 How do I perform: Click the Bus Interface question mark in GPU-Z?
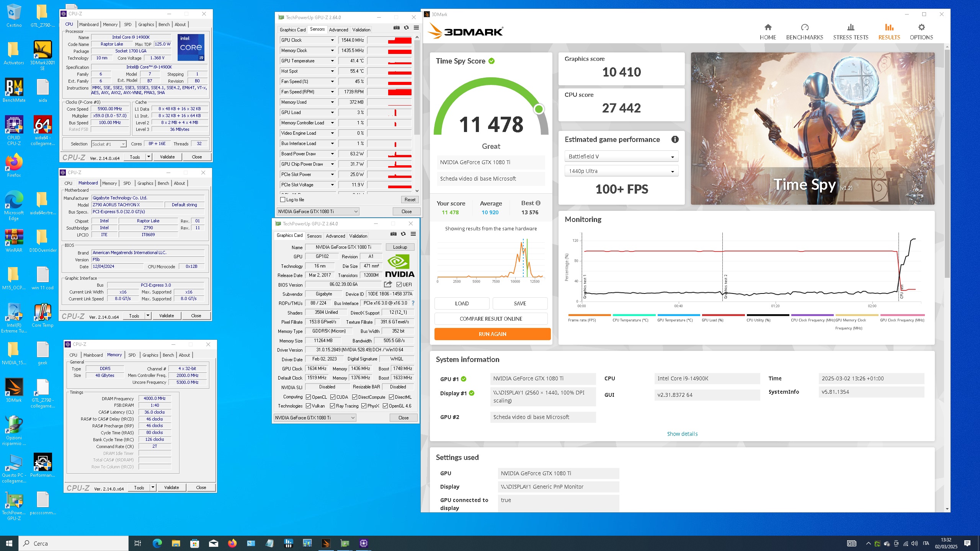tap(413, 303)
